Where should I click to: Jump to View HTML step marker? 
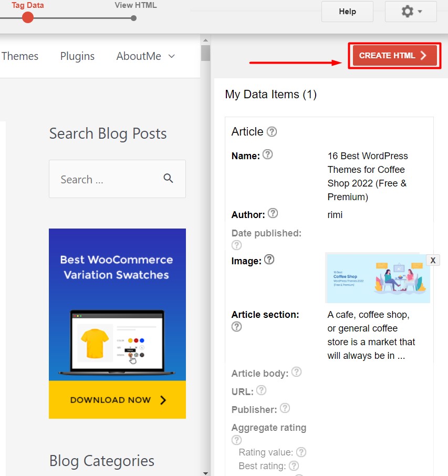[133, 18]
